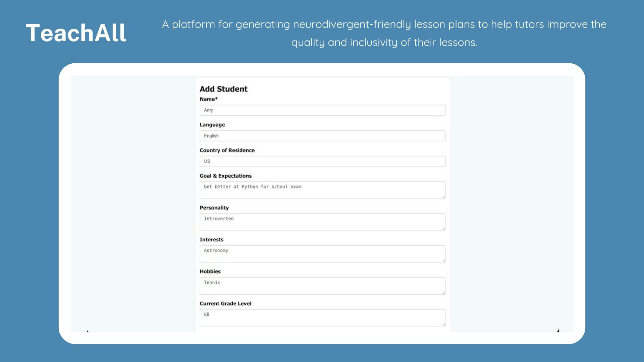Click the TeachAll logo text
Viewport: 644px width, 362px height.
click(x=76, y=33)
